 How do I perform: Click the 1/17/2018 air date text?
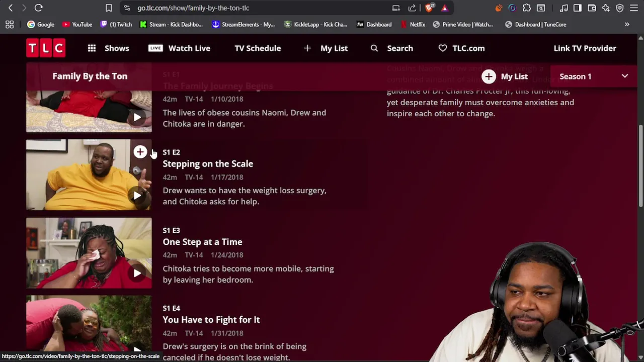(227, 177)
